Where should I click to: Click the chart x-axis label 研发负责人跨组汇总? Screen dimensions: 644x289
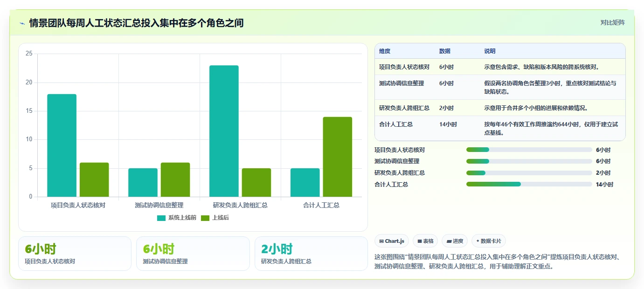pos(240,205)
